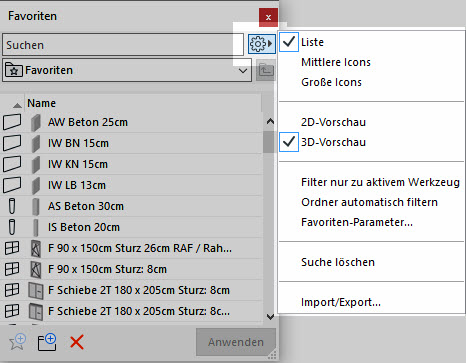Click the new favorite star icon
This screenshot has height=363, width=466.
point(17,342)
